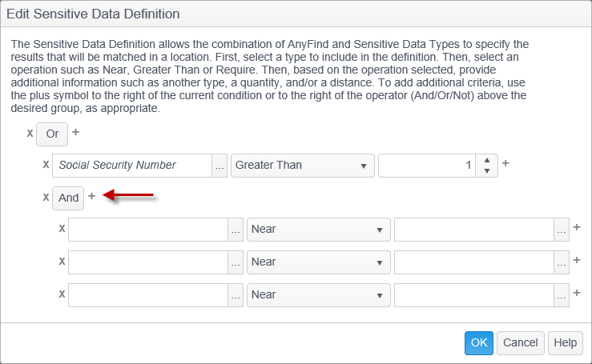The height and width of the screenshot is (364, 592).
Task: Add criteria with plus next to Or
Action: 76,132
